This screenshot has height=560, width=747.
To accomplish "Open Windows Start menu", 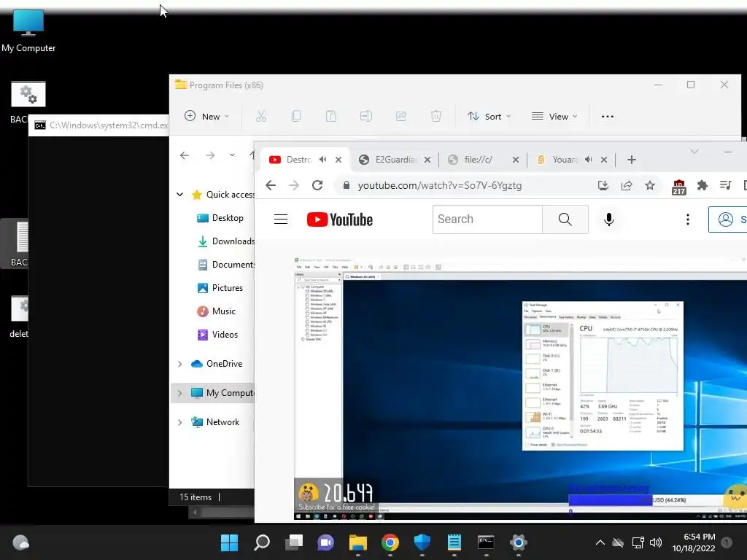I will click(229, 542).
